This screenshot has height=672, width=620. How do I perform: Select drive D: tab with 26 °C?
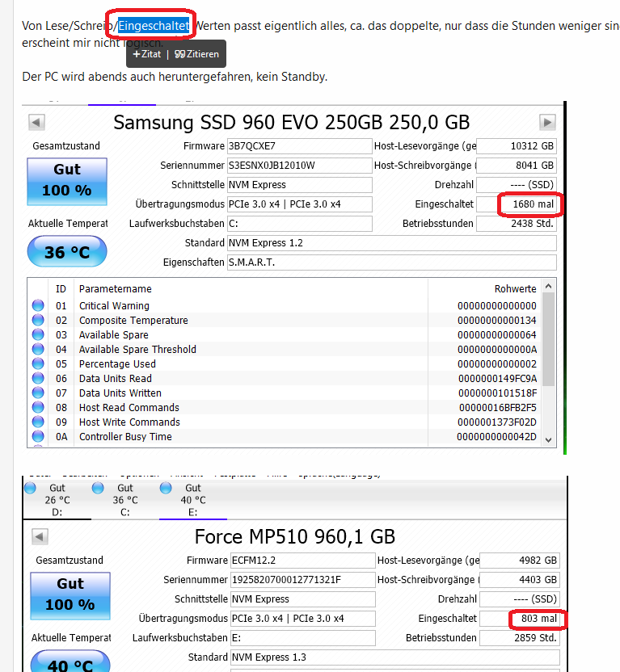point(57,500)
